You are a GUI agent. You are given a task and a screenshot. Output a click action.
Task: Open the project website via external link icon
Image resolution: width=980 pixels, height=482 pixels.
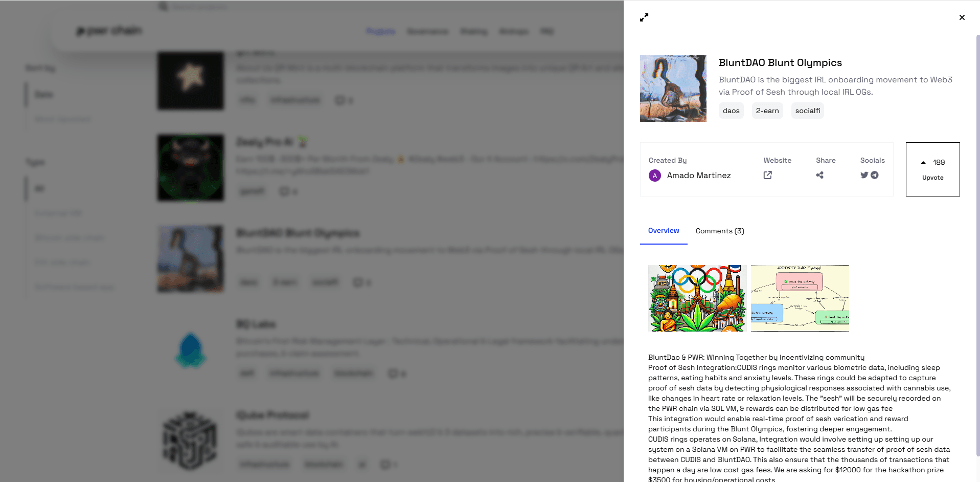[x=767, y=175]
